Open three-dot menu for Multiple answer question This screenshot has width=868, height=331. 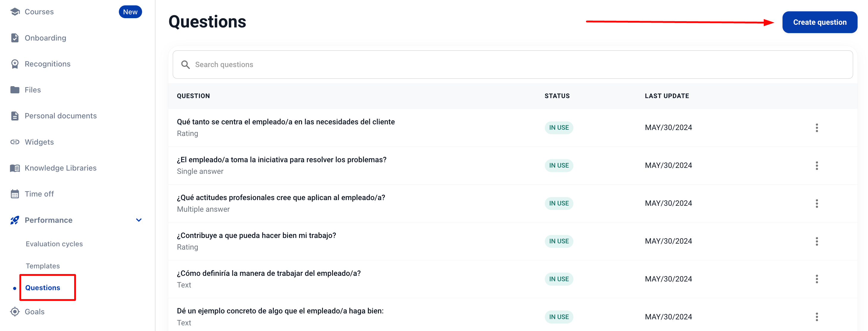816,203
